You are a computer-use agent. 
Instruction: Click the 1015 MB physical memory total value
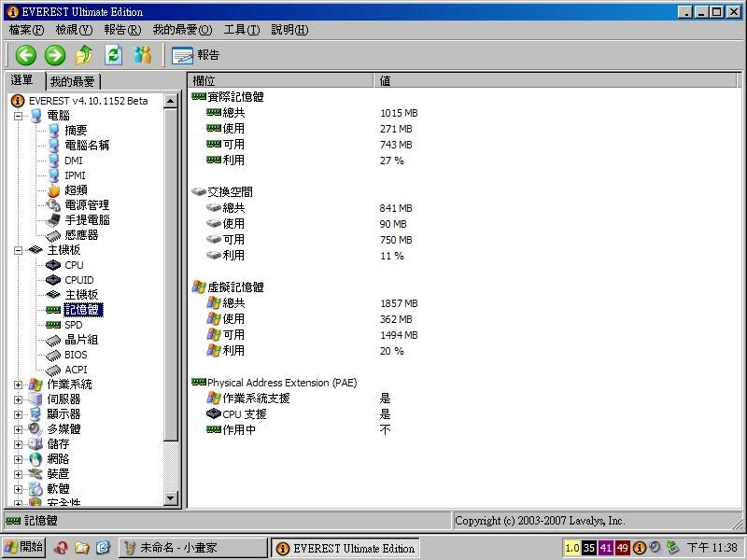coord(399,113)
